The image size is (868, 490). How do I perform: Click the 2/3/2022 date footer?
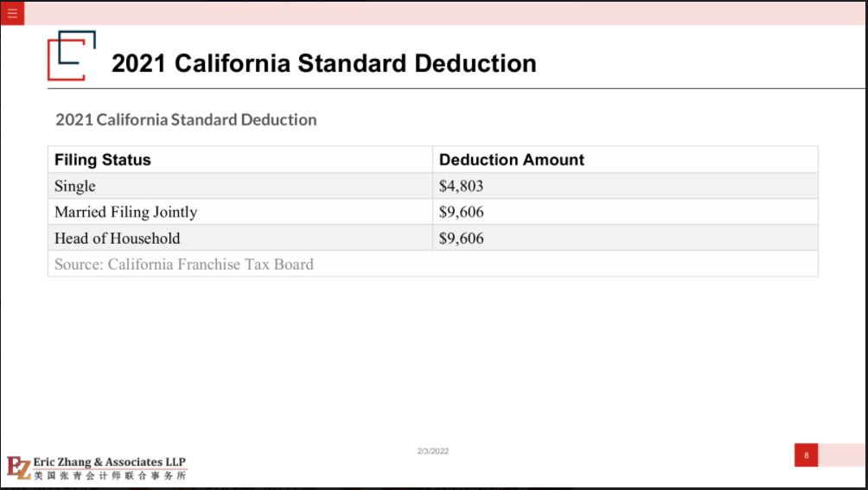(x=433, y=451)
